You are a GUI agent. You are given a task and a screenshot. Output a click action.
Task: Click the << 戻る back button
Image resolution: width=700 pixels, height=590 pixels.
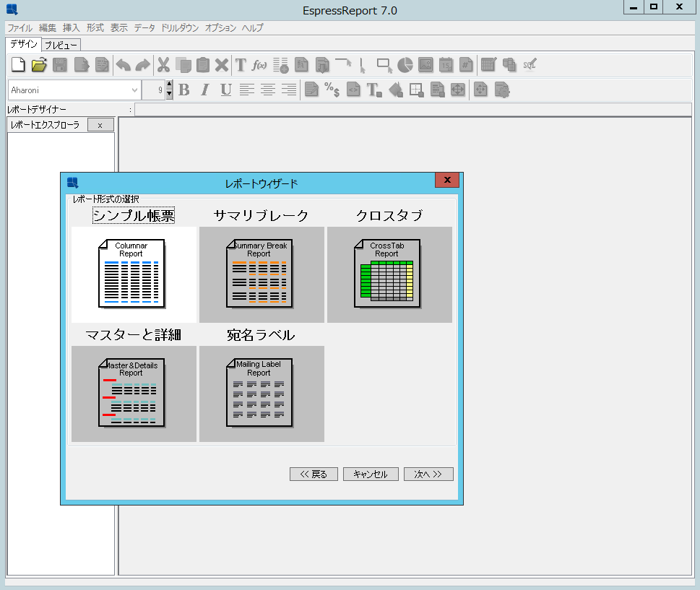tap(314, 474)
